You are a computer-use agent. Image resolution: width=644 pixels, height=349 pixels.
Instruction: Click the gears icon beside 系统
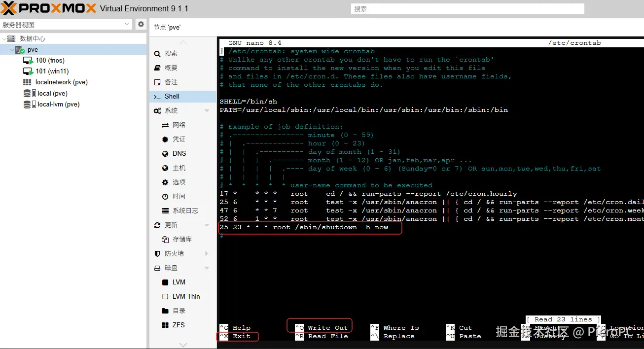click(157, 111)
